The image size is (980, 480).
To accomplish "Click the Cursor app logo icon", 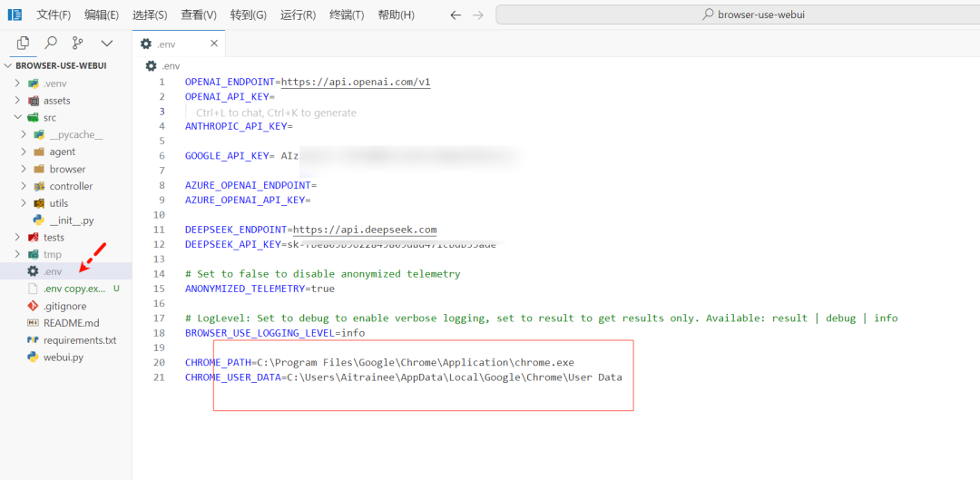I will pyautogui.click(x=16, y=15).
